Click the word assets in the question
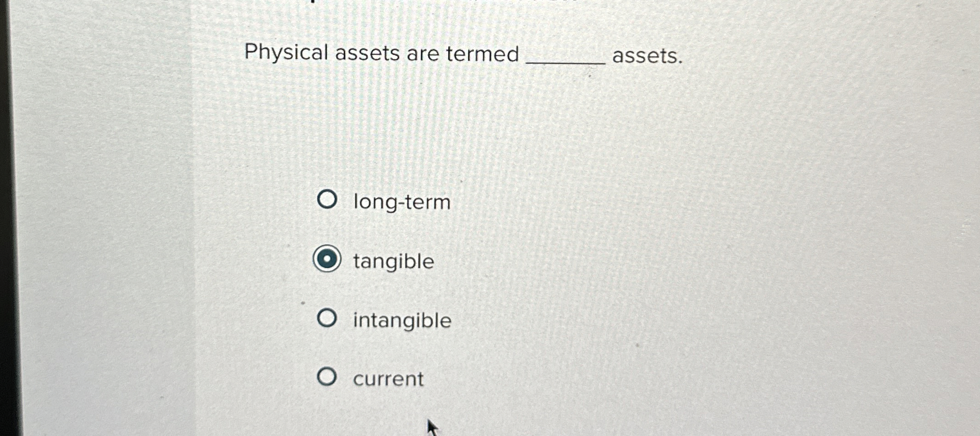This screenshot has width=980, height=436. point(646,56)
